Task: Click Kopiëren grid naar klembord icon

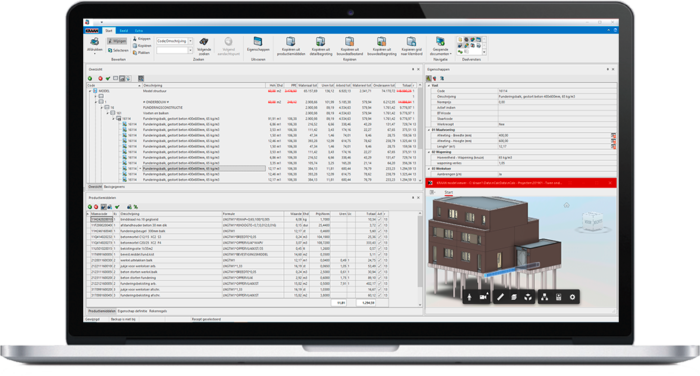Action: click(x=411, y=42)
